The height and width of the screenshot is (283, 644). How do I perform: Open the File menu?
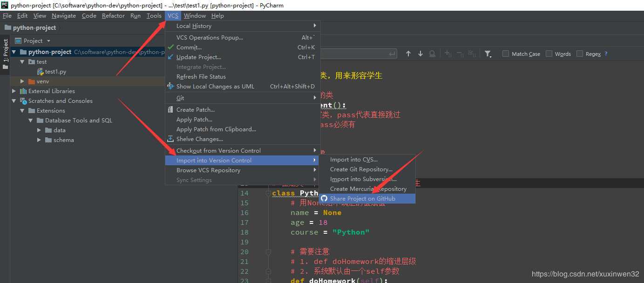tap(7, 16)
